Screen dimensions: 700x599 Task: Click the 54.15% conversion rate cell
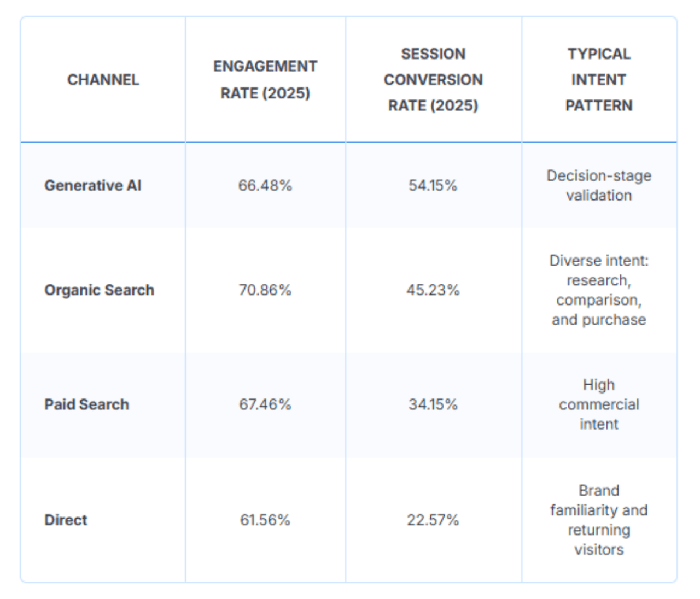point(433,186)
